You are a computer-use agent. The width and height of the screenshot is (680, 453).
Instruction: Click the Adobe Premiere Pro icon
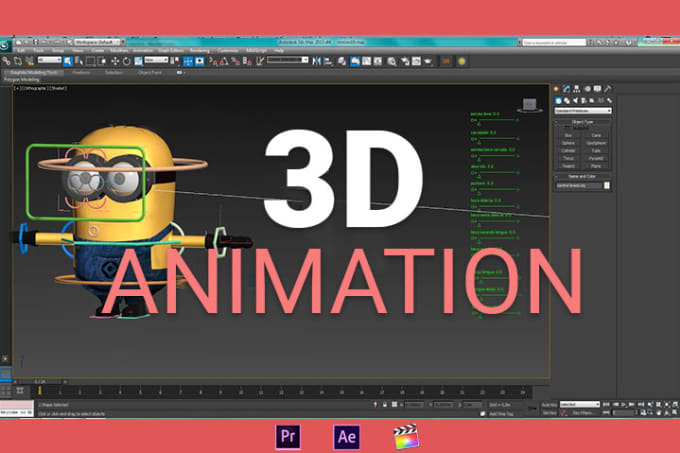[288, 437]
